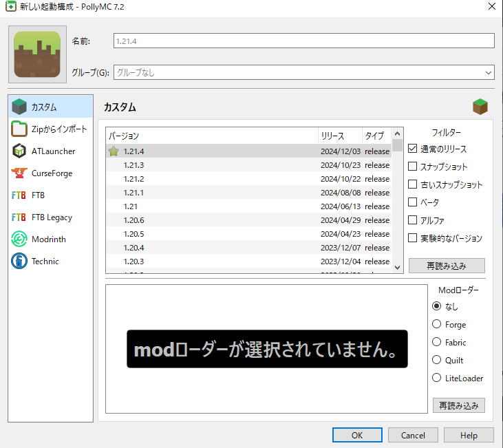Image resolution: width=503 pixels, height=448 pixels.
Task: Select version row 1.21.2
Action: pos(248,179)
